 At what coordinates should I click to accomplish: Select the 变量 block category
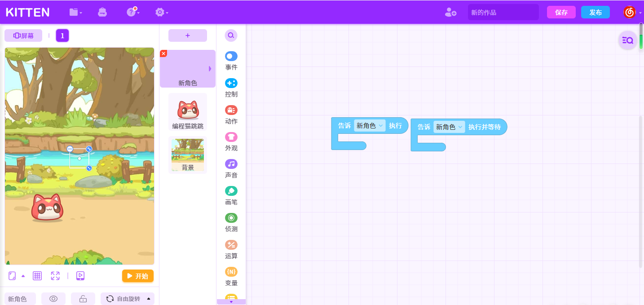pyautogui.click(x=231, y=277)
